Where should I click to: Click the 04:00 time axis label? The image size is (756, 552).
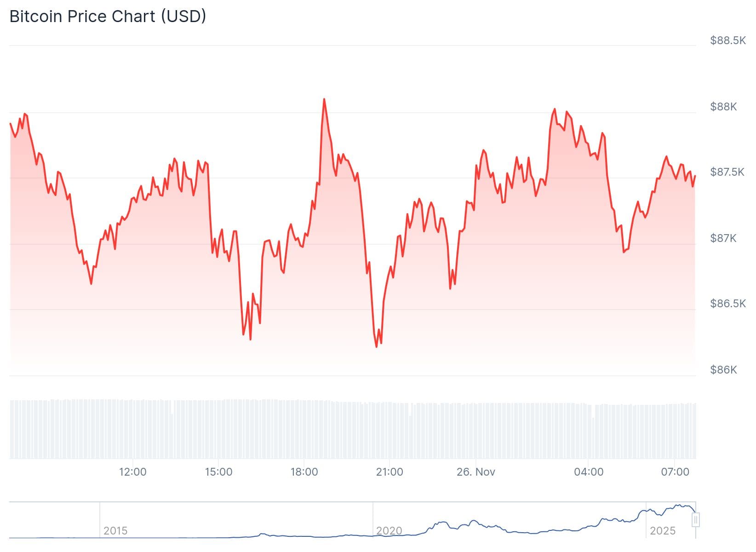tap(589, 472)
